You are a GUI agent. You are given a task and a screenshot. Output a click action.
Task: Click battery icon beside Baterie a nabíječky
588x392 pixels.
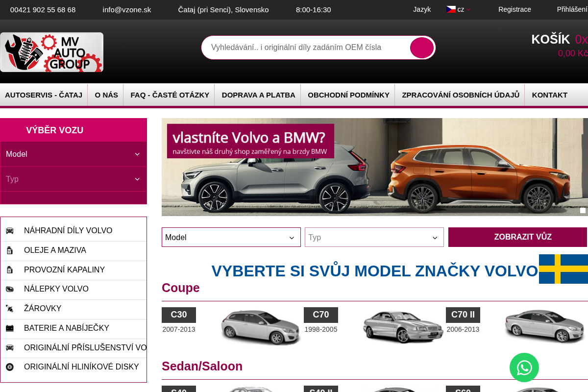pos(10,328)
